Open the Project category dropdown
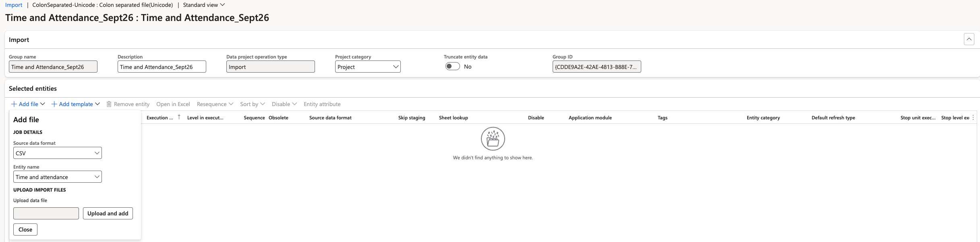Image resolution: width=980 pixels, height=242 pixels. click(368, 67)
